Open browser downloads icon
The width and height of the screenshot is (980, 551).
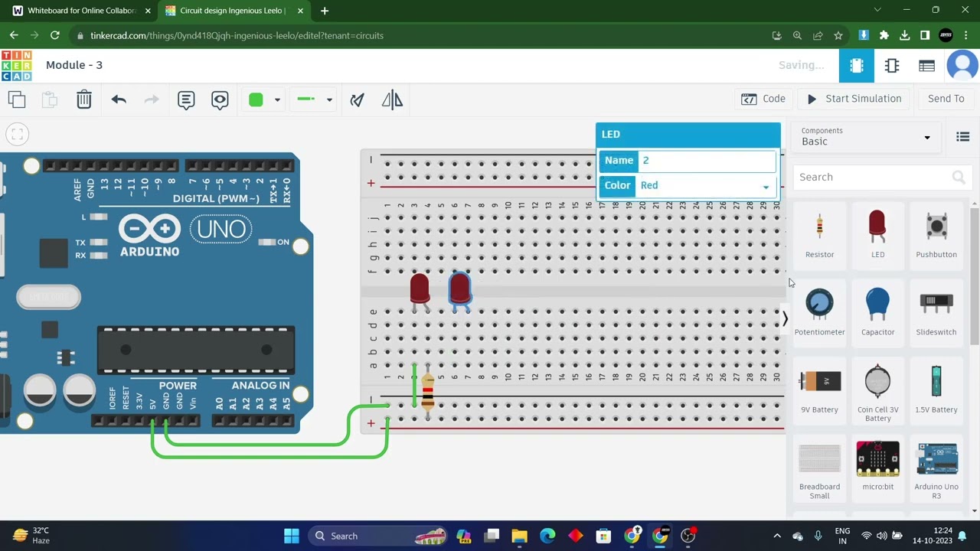905,35
